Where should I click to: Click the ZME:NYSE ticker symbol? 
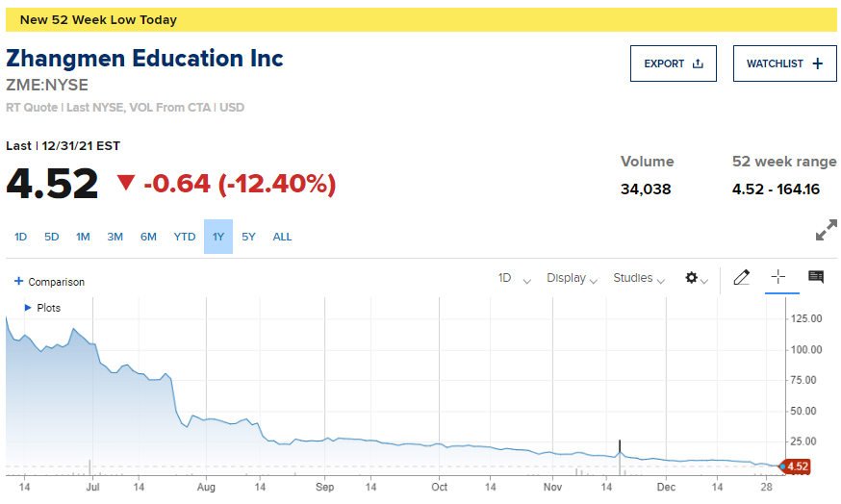point(47,85)
